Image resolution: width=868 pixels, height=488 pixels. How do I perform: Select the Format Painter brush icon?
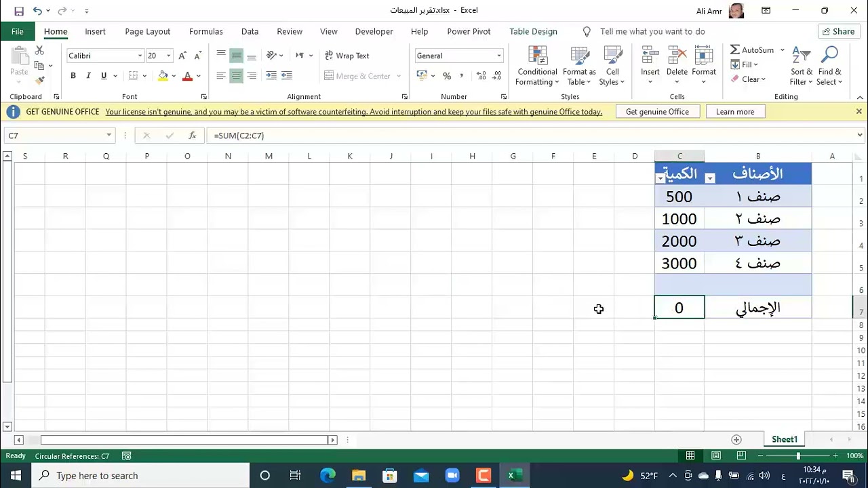point(39,80)
